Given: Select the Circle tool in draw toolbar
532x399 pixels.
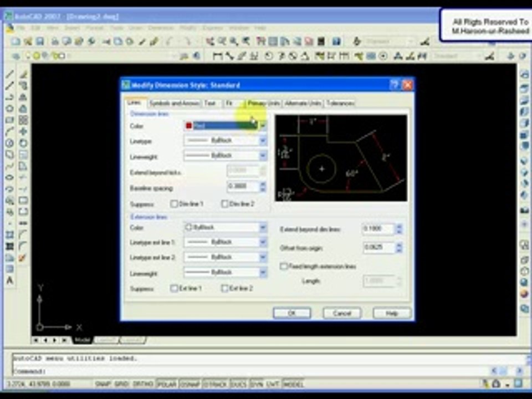Looking at the screenshot, I should click(x=9, y=143).
